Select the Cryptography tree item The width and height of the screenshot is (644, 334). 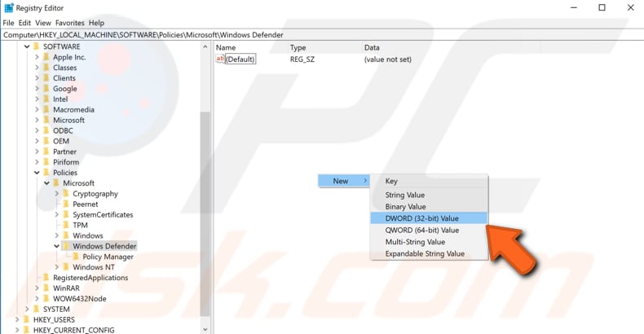pos(95,194)
